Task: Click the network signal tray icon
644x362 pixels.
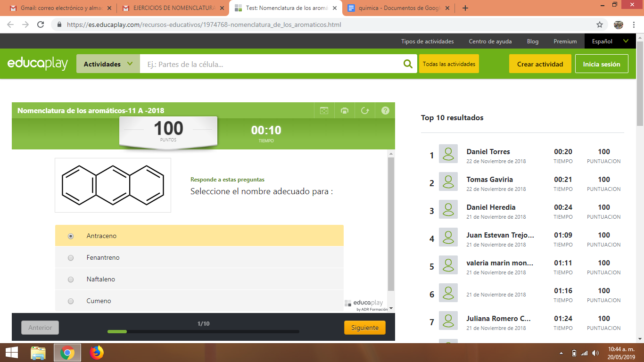Action: click(x=585, y=353)
